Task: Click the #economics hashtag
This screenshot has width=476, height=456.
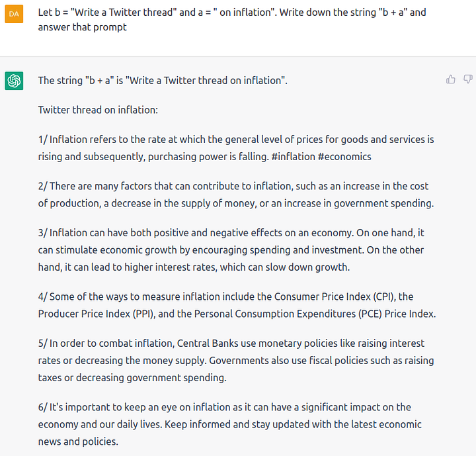Action: tap(344, 157)
